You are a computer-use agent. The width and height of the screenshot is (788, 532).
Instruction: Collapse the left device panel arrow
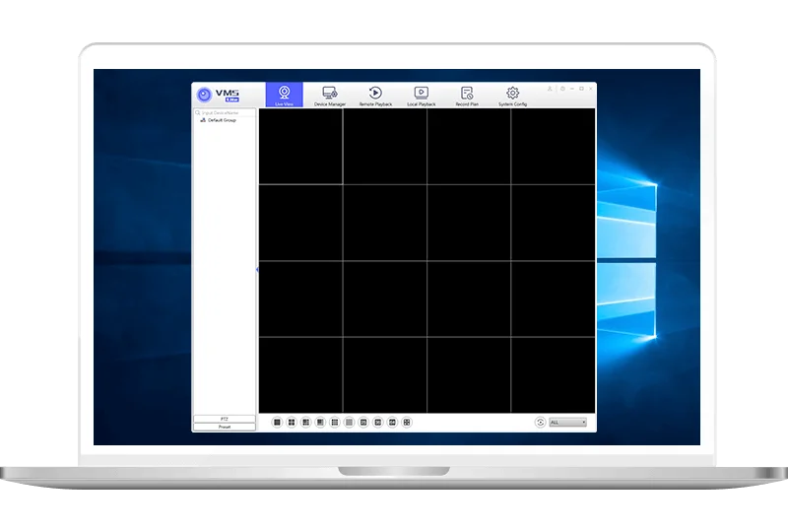click(x=257, y=270)
